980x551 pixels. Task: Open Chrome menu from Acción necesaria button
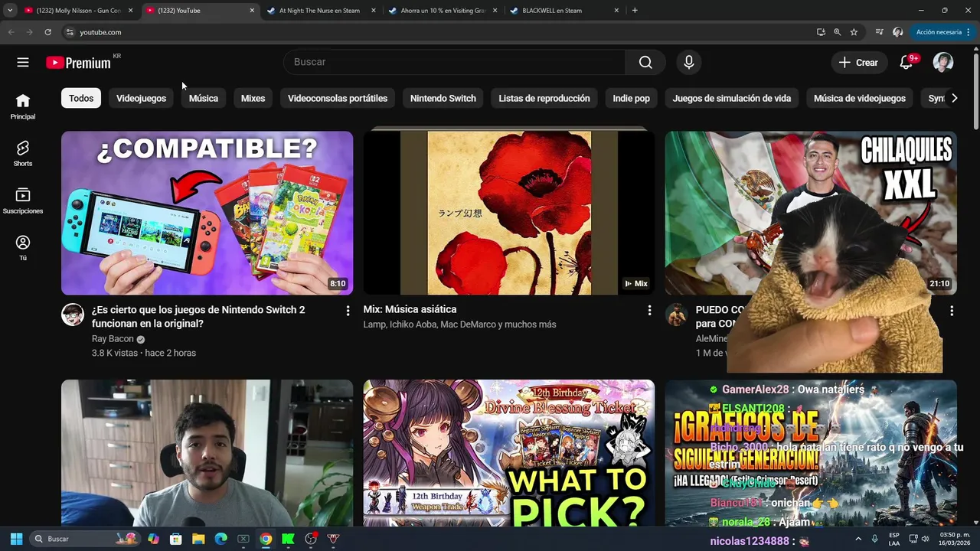pyautogui.click(x=943, y=32)
